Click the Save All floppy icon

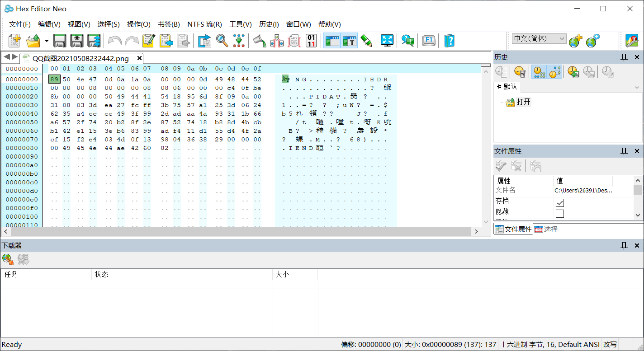tap(94, 41)
